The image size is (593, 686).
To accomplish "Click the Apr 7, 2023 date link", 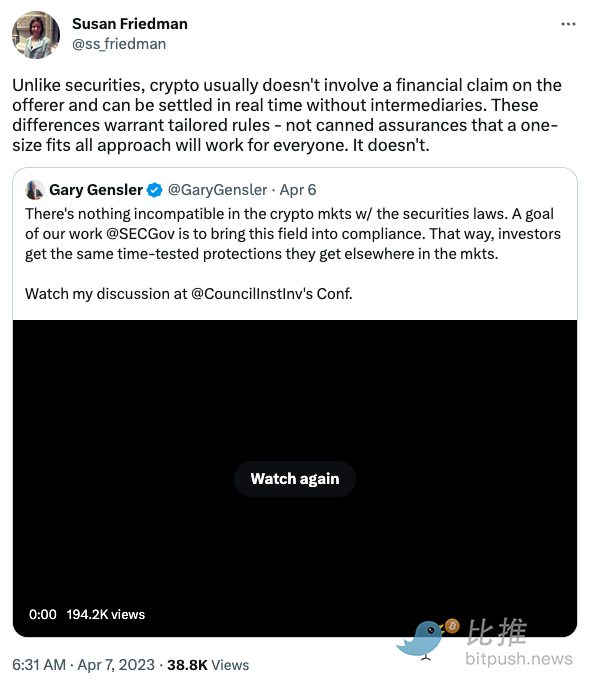I will coord(116,665).
